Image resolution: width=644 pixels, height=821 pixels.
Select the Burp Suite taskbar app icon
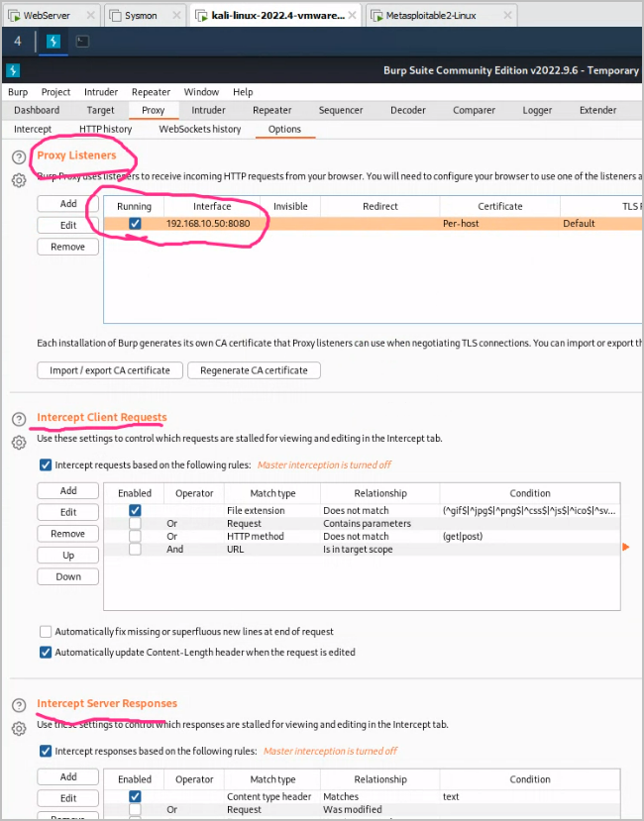(54, 41)
